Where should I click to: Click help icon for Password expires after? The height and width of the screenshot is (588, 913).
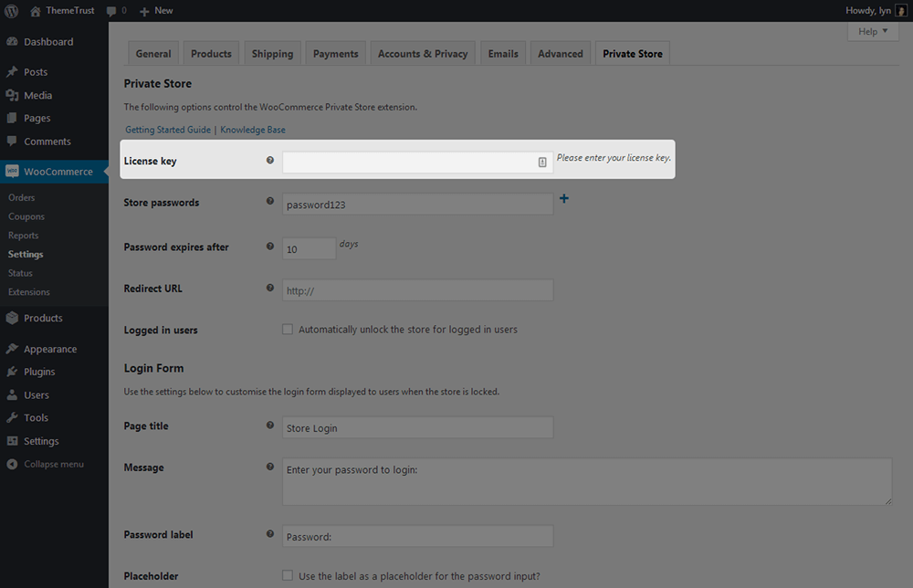click(x=270, y=247)
